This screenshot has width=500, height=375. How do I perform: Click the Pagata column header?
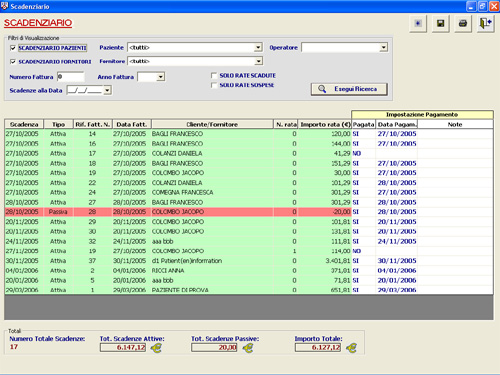(364, 124)
